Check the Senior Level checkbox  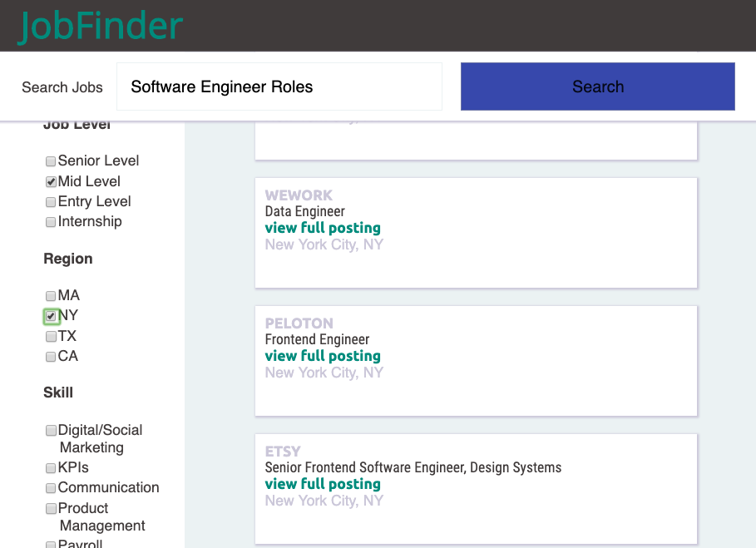pos(51,161)
